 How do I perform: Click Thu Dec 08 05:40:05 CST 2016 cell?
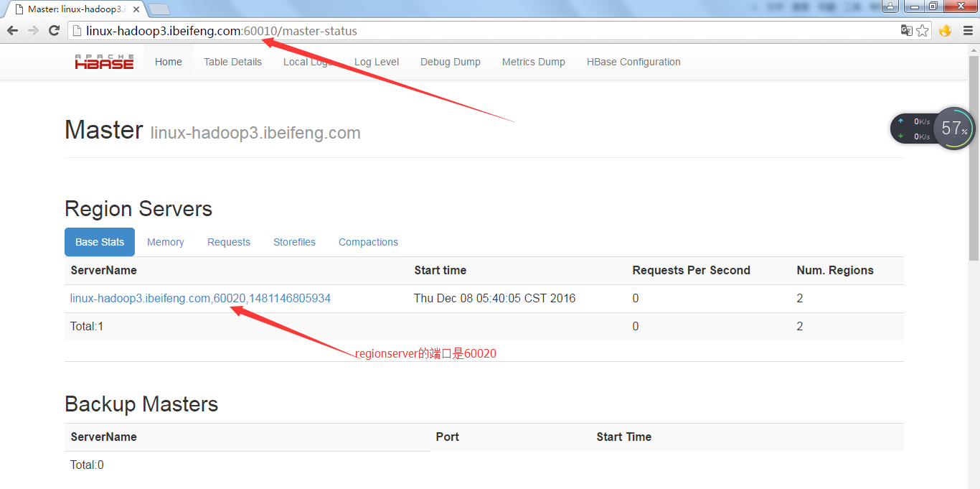tap(494, 298)
